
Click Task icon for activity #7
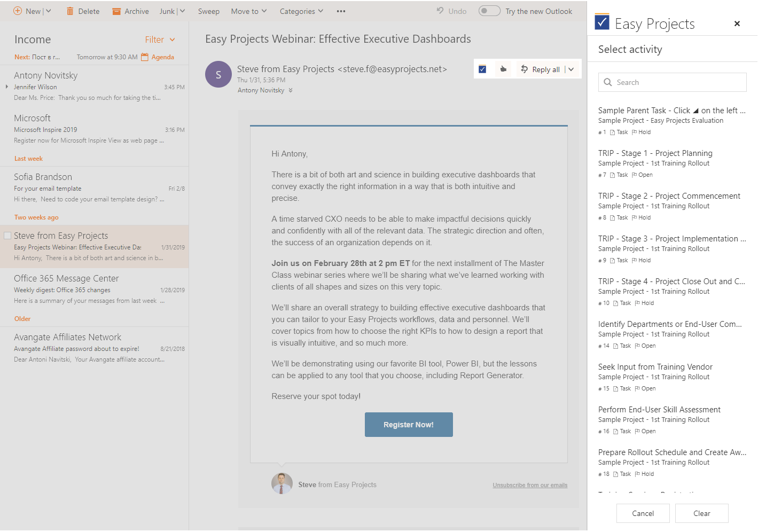pos(613,175)
